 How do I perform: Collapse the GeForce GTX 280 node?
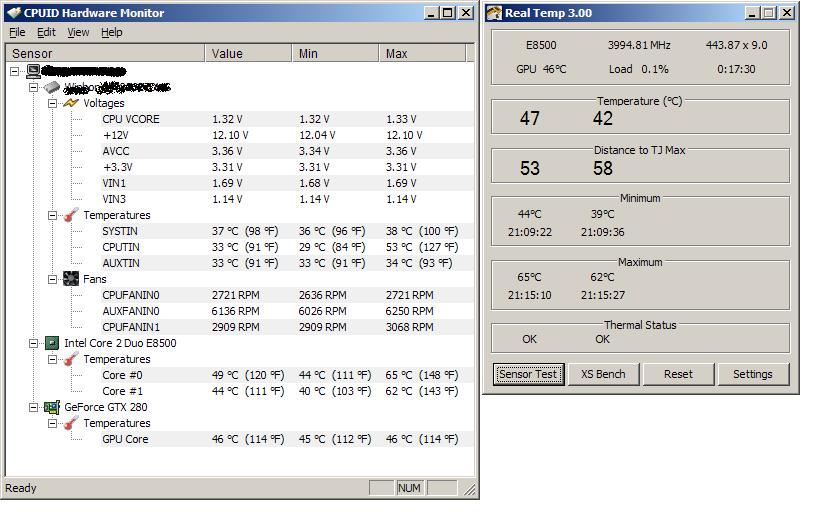[33, 407]
